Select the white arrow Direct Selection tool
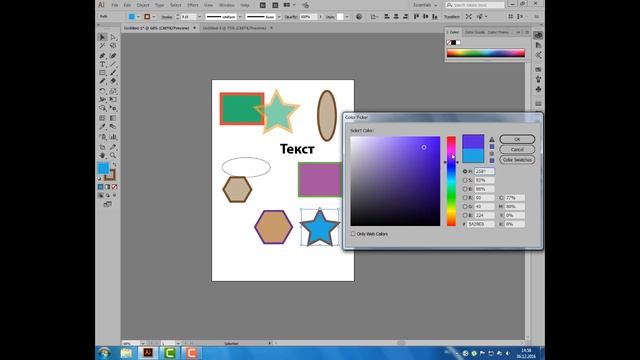The image size is (640, 360). (113, 37)
